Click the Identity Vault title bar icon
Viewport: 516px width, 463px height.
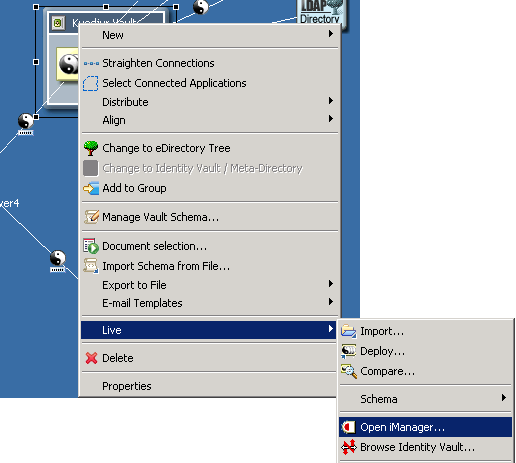[x=58, y=23]
